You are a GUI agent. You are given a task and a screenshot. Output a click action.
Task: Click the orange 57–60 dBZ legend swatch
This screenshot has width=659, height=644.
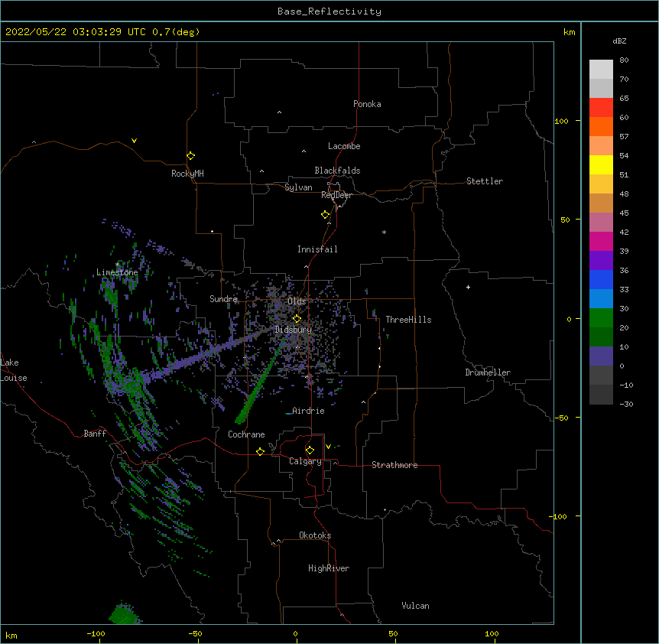pos(601,126)
